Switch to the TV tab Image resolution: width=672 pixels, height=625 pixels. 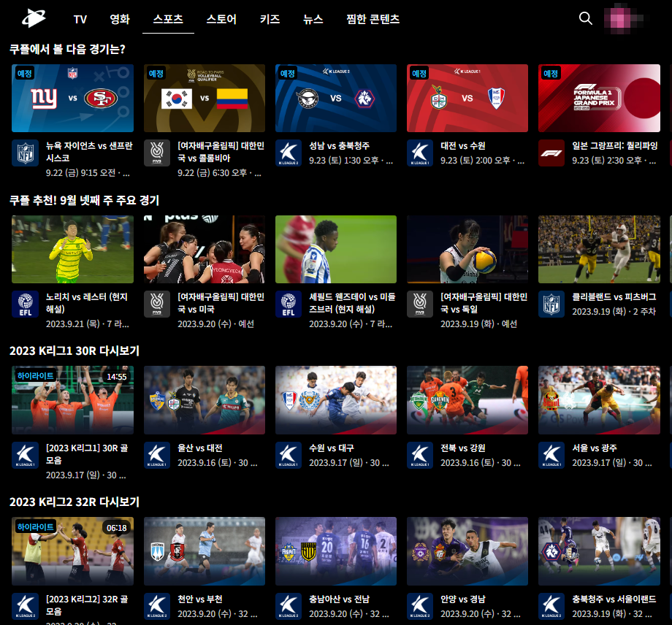point(80,19)
